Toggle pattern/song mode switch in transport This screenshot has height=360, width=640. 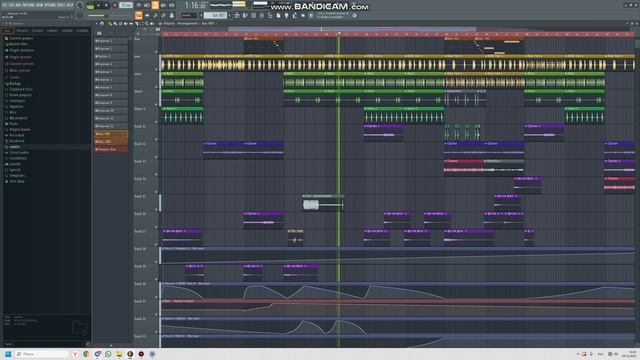[x=91, y=5]
